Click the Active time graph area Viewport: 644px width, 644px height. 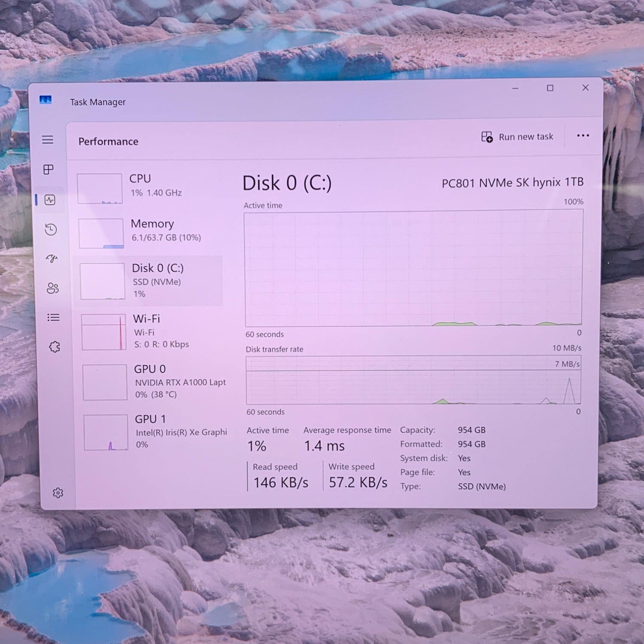pyautogui.click(x=413, y=268)
